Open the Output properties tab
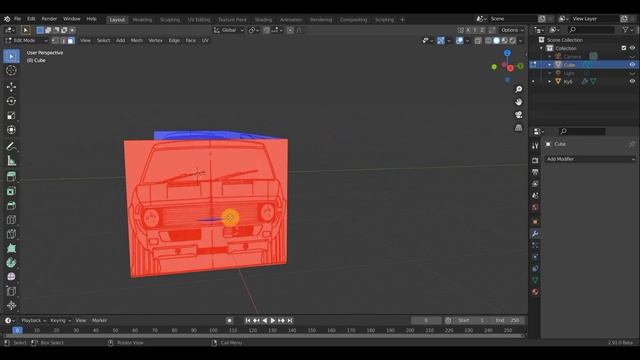The image size is (640, 360). 535,172
